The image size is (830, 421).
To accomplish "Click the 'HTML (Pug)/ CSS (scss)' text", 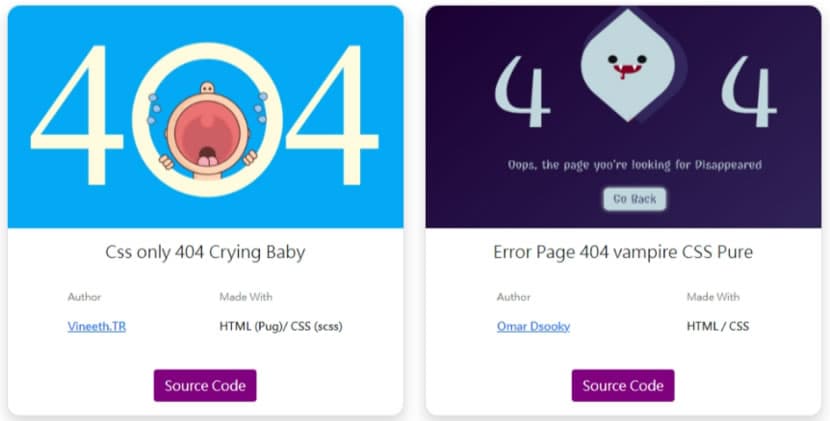I will coord(281,326).
